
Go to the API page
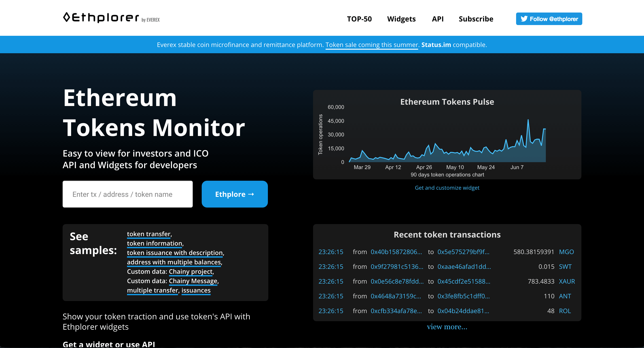[x=438, y=19]
